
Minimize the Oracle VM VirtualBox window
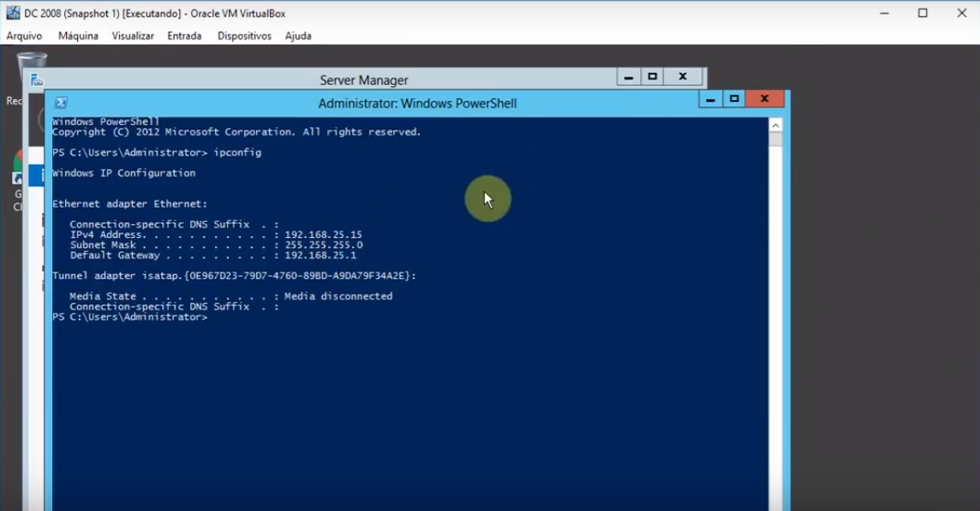(884, 13)
